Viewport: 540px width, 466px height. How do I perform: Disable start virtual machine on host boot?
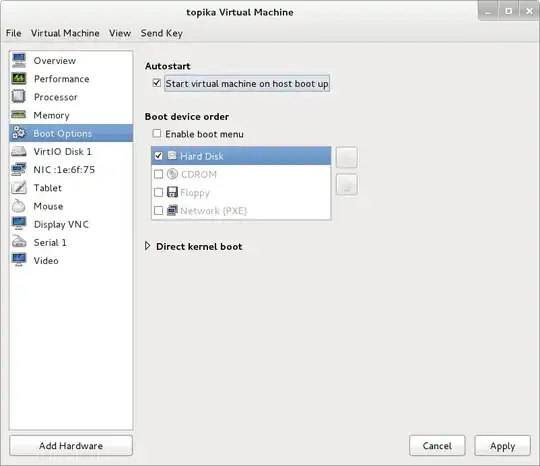coord(157,83)
